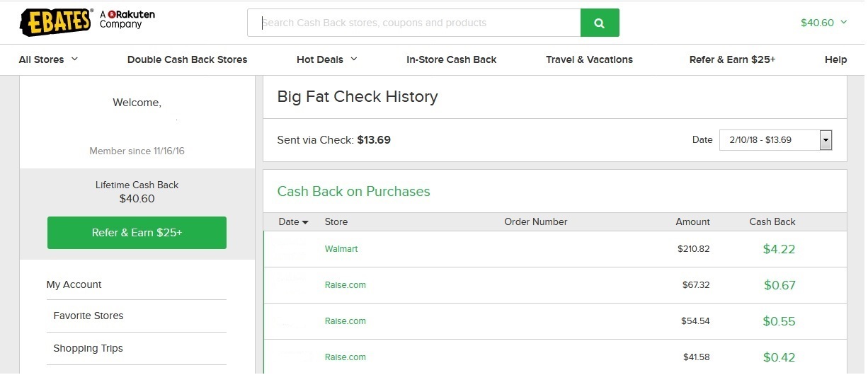Select the $210.82 amount value
Screen dimensions: 868x375
click(694, 249)
